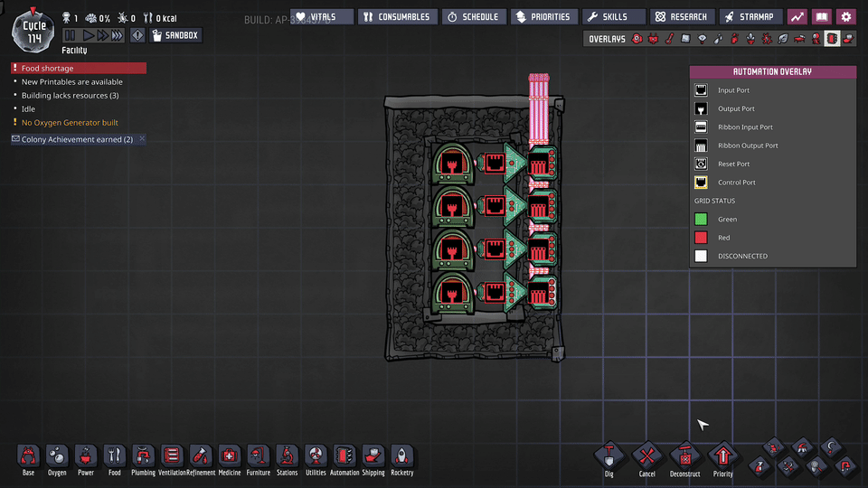868x488 pixels.
Task: Toggle the Oxygen overlay icon
Action: click(637, 39)
